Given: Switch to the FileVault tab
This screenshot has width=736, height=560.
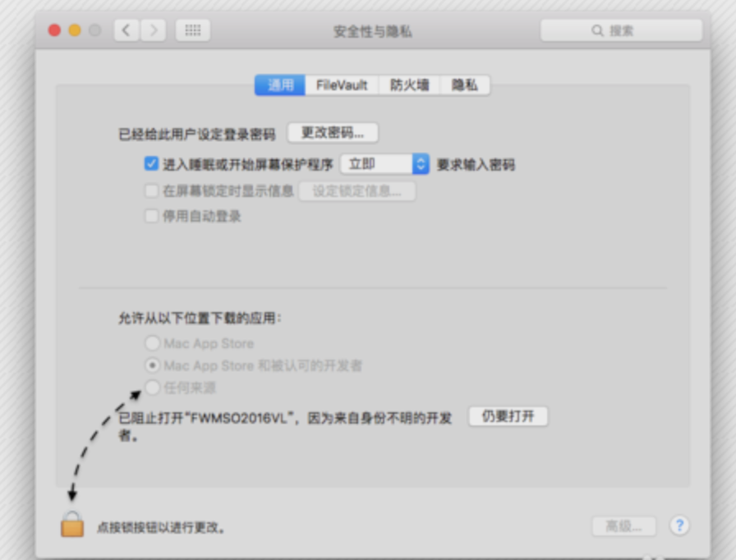Looking at the screenshot, I should pos(342,85).
